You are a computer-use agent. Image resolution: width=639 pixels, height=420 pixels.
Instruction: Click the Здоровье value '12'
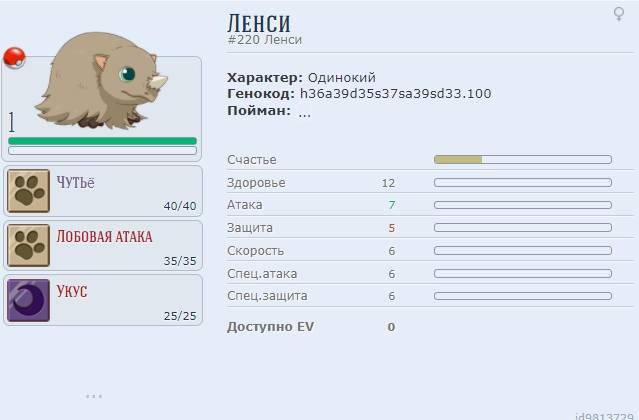pyautogui.click(x=388, y=183)
